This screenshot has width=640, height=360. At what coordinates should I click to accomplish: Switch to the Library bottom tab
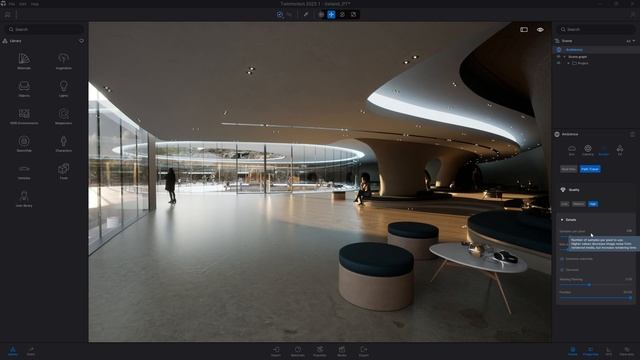(13, 351)
